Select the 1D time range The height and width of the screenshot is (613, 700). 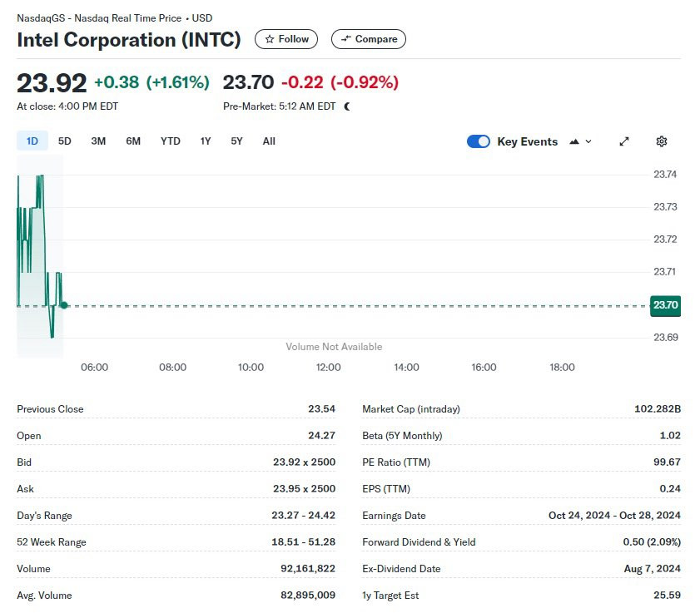32,141
